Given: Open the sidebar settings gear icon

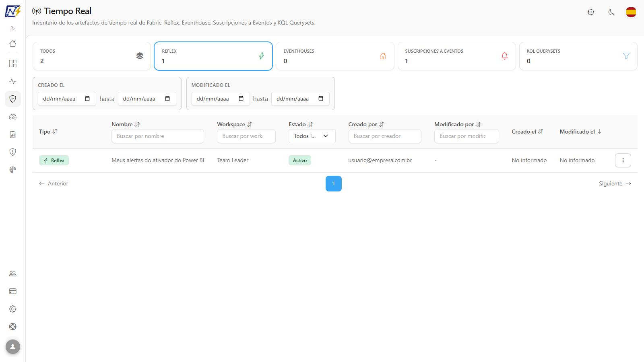Looking at the screenshot, I should [x=13, y=309].
